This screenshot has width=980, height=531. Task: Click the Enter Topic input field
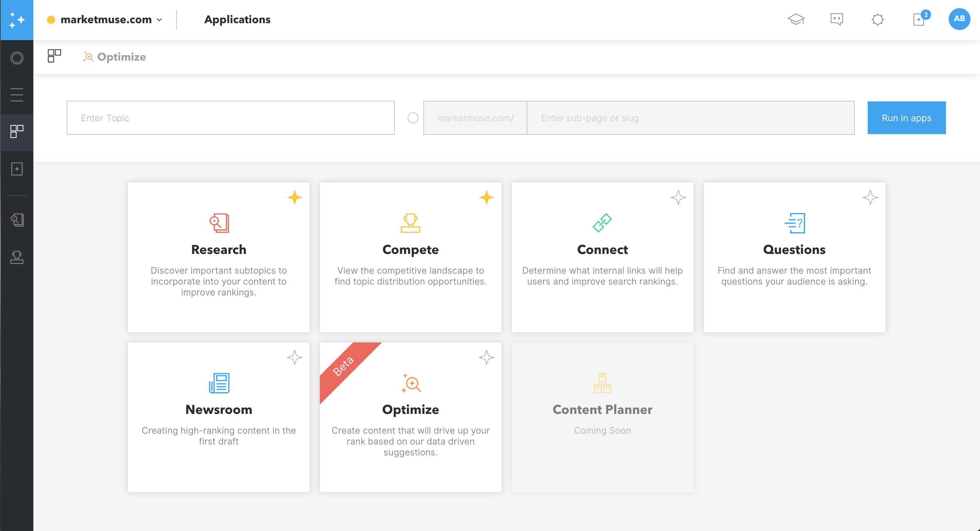tap(230, 118)
